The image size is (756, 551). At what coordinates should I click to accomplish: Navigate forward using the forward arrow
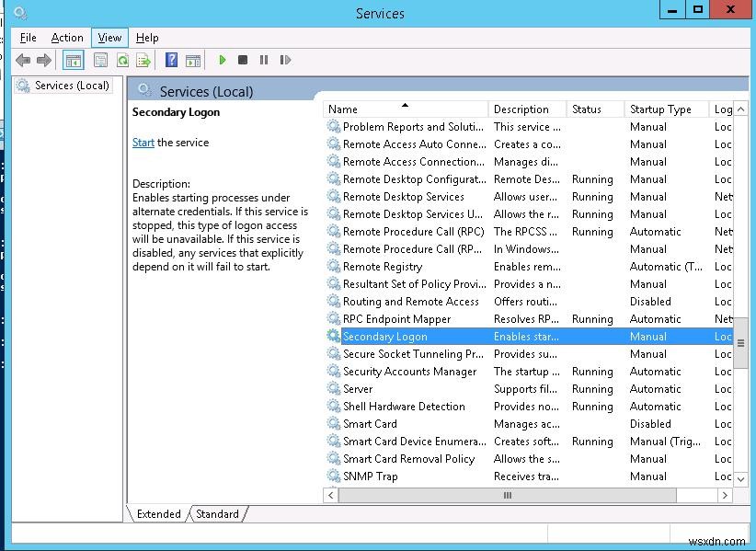pos(43,60)
